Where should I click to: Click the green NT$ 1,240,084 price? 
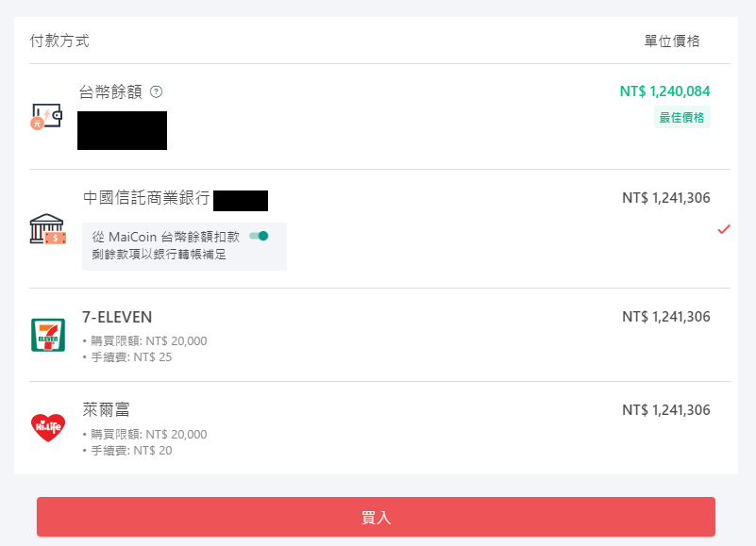coord(664,91)
